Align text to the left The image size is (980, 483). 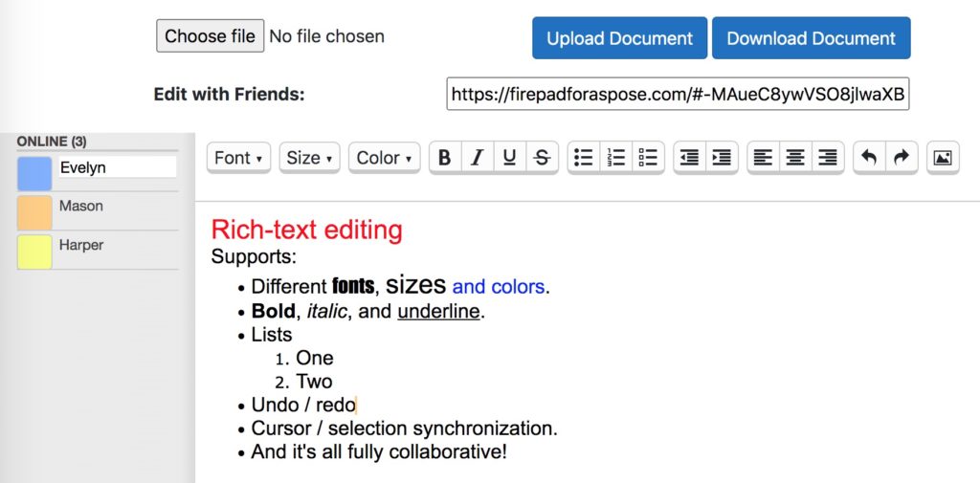(763, 158)
